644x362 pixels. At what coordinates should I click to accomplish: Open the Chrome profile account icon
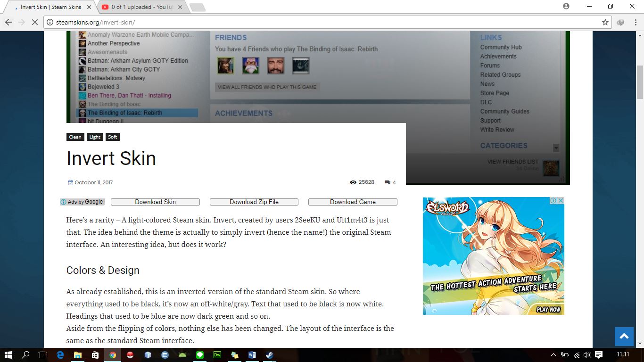tap(566, 6)
